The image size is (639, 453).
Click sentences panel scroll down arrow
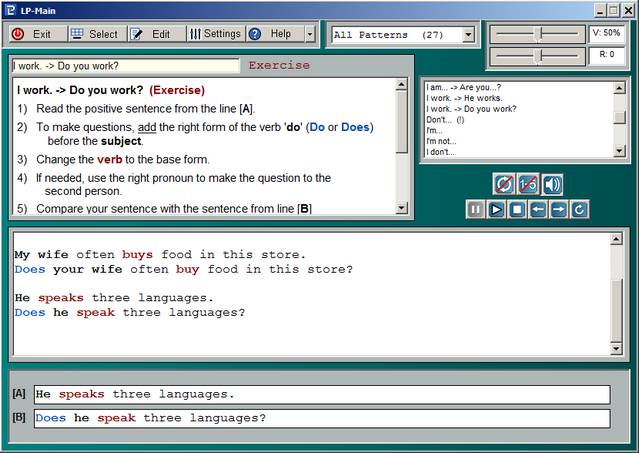click(616, 348)
